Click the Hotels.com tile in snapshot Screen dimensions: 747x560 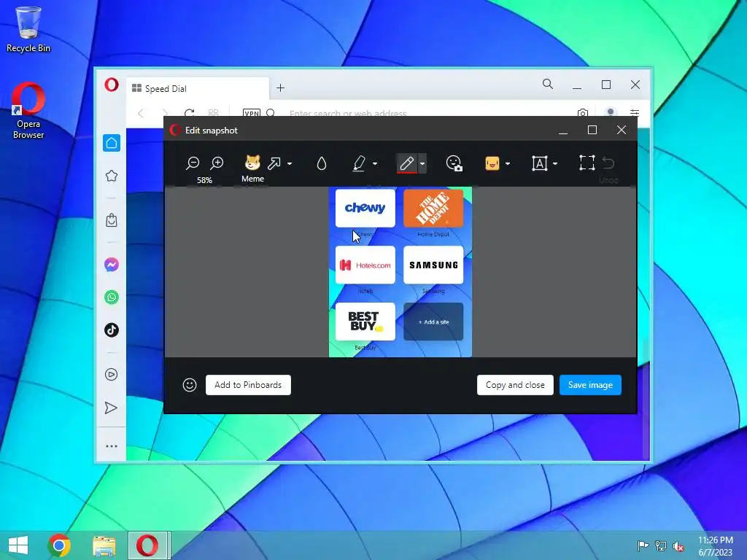point(365,265)
